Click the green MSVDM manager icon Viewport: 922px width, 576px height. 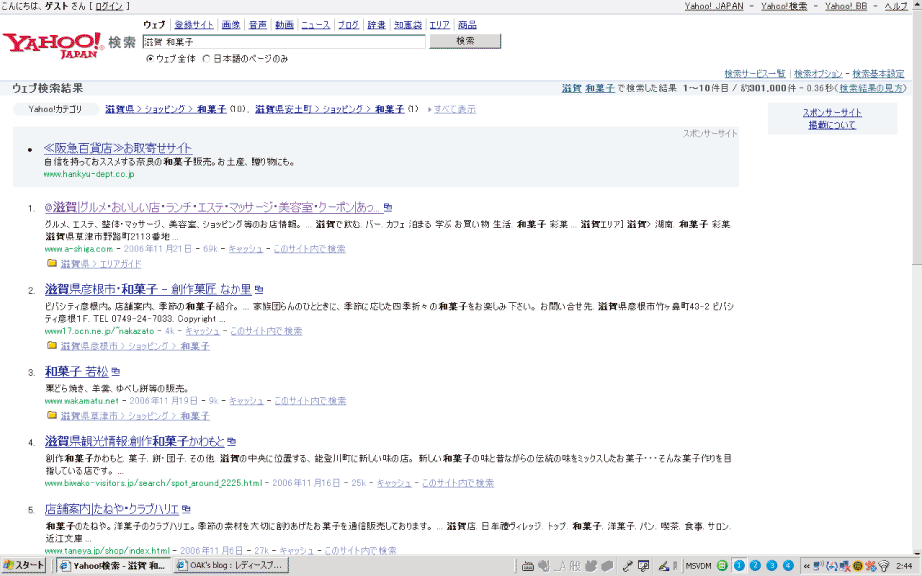coord(722,566)
